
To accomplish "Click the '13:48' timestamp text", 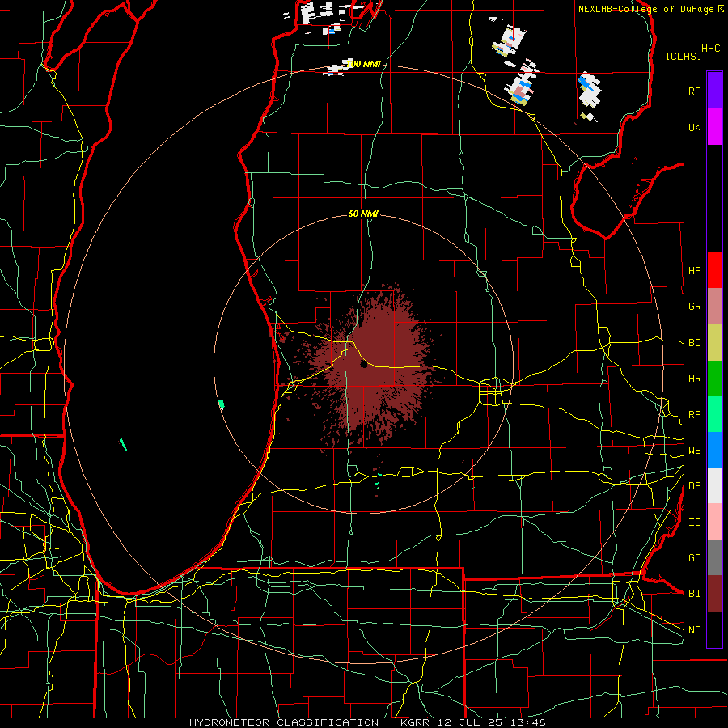I will (x=529, y=722).
